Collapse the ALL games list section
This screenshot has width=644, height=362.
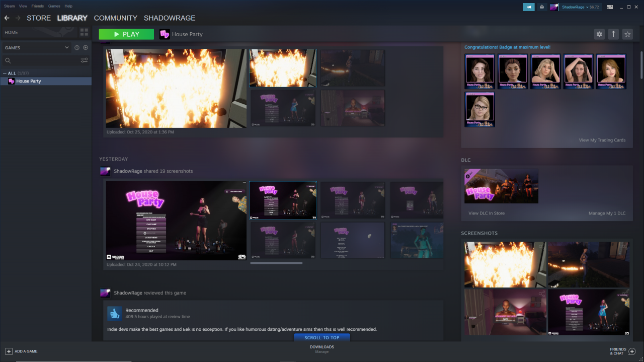click(5, 74)
